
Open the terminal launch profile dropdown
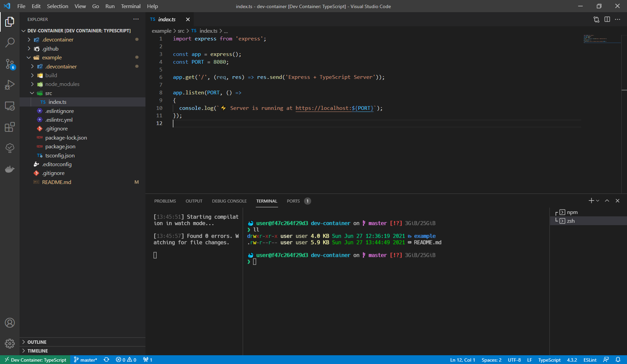click(598, 201)
